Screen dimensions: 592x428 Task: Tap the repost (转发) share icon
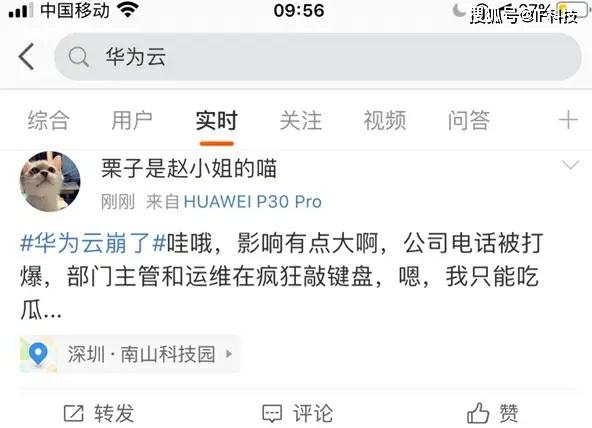click(74, 413)
